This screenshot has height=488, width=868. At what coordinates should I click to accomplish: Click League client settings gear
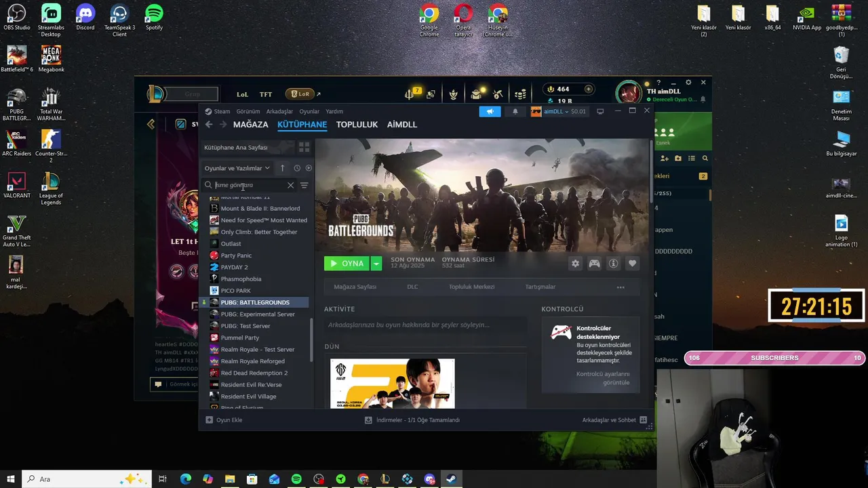click(x=690, y=83)
